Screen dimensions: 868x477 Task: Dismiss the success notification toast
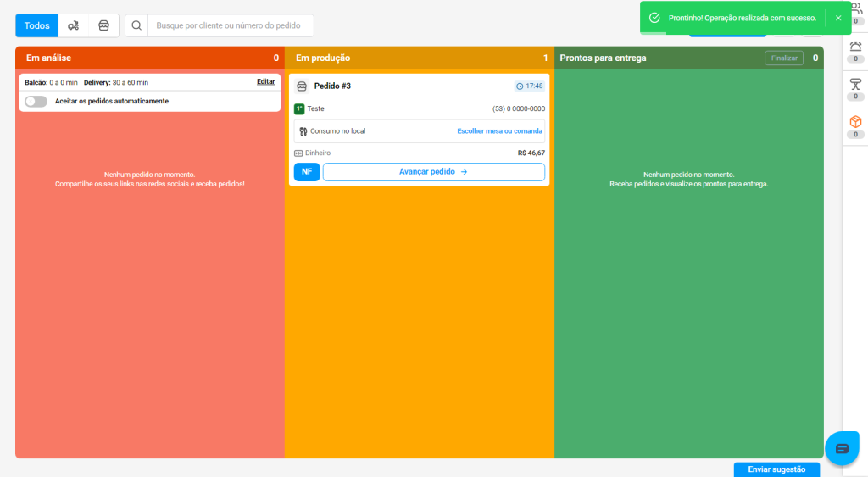pos(837,18)
